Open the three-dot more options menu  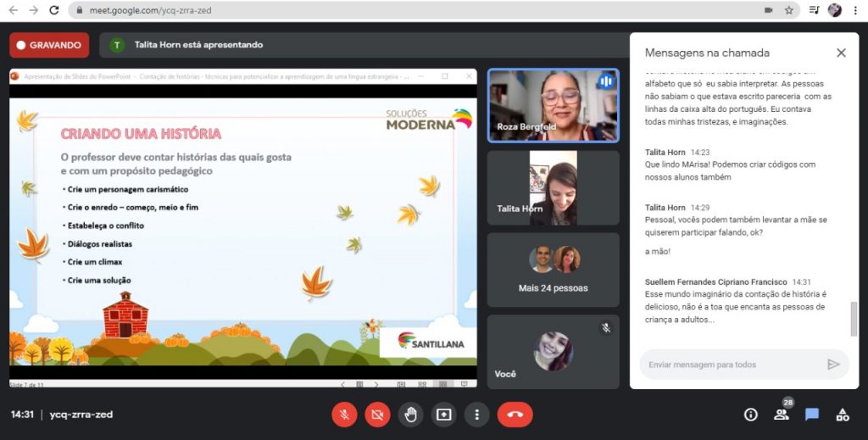477,415
